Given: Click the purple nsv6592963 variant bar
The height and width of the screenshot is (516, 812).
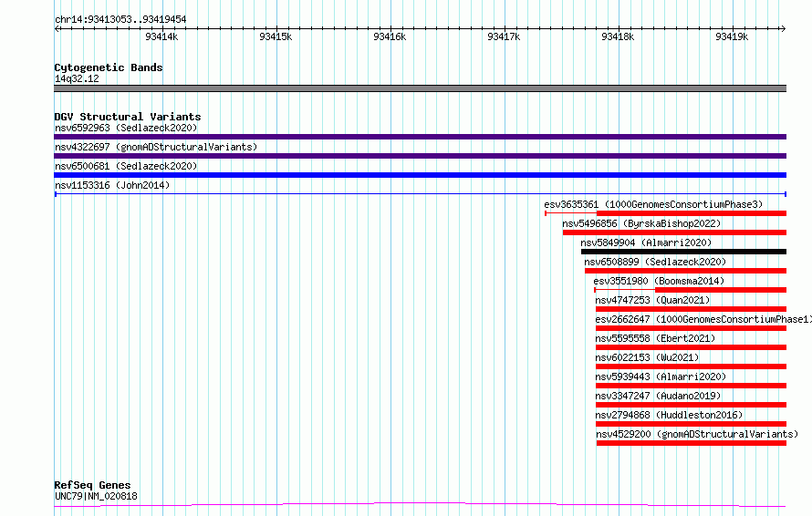Looking at the screenshot, I should coord(420,137).
